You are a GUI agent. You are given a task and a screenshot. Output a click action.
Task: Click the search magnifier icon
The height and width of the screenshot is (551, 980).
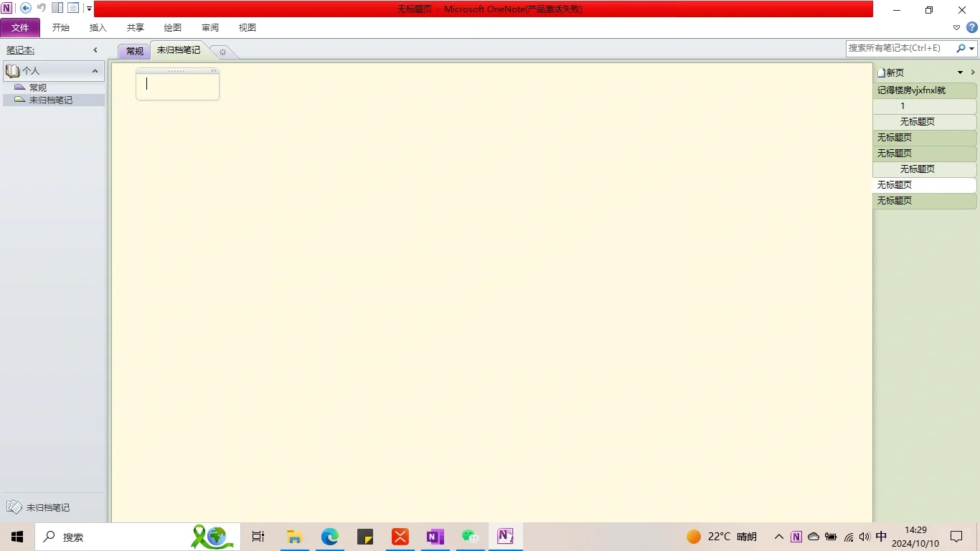click(x=960, y=48)
